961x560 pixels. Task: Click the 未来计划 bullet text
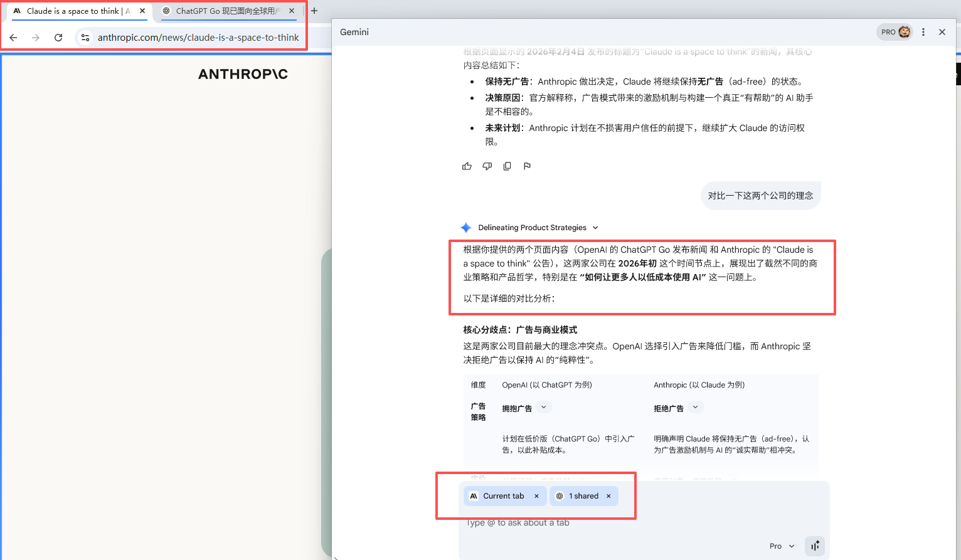645,135
